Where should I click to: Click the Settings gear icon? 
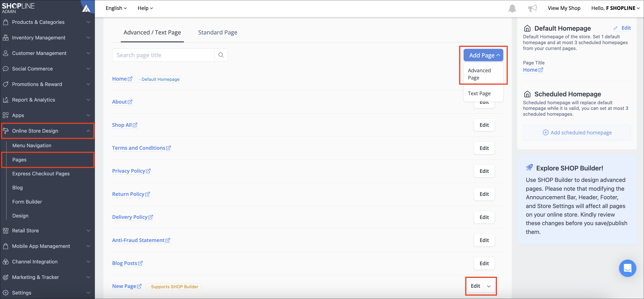pos(5,293)
